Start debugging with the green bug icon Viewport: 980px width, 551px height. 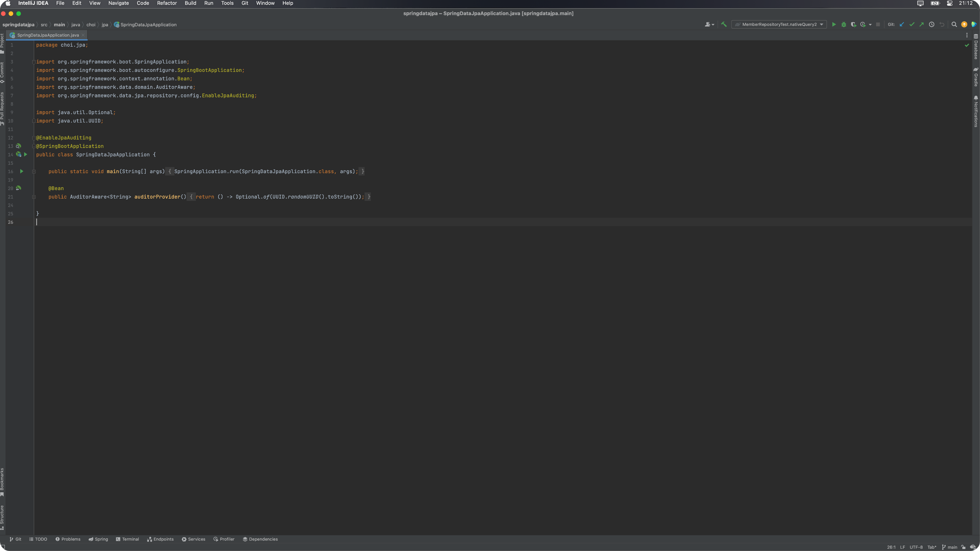[843, 24]
